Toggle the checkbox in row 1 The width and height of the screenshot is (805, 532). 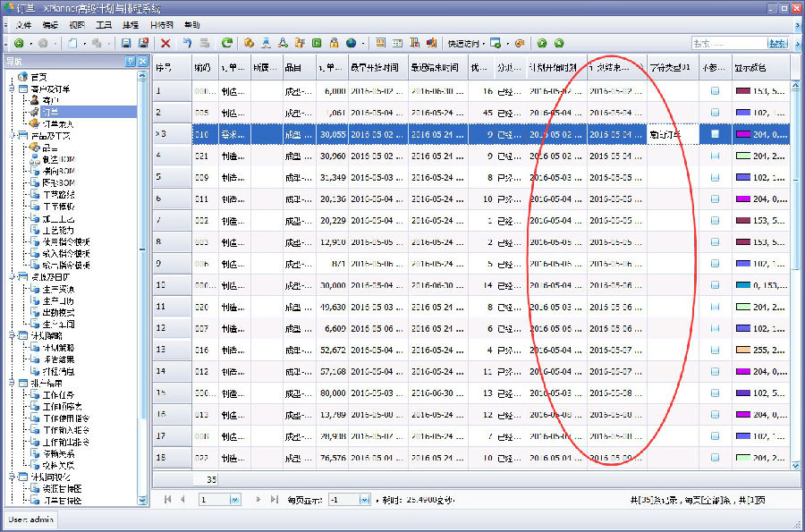[x=715, y=91]
